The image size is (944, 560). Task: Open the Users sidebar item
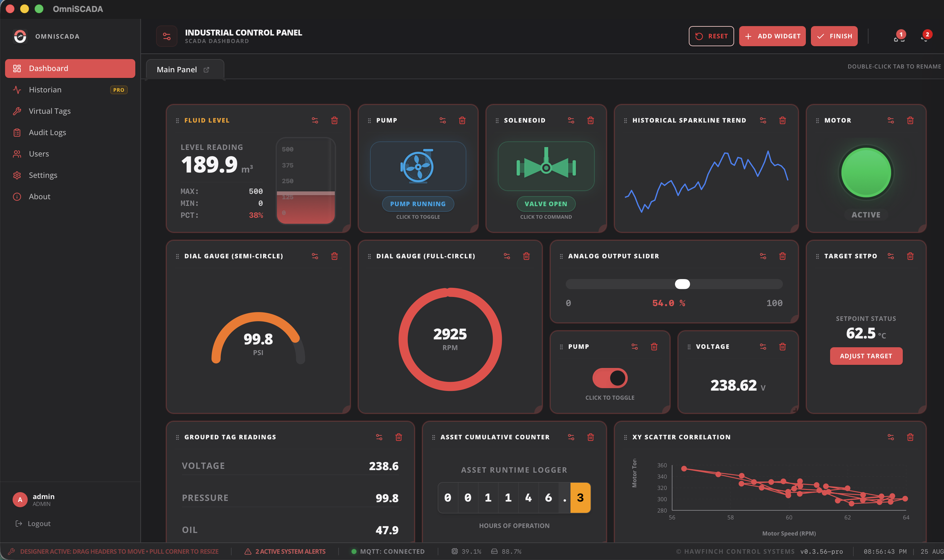(x=70, y=154)
